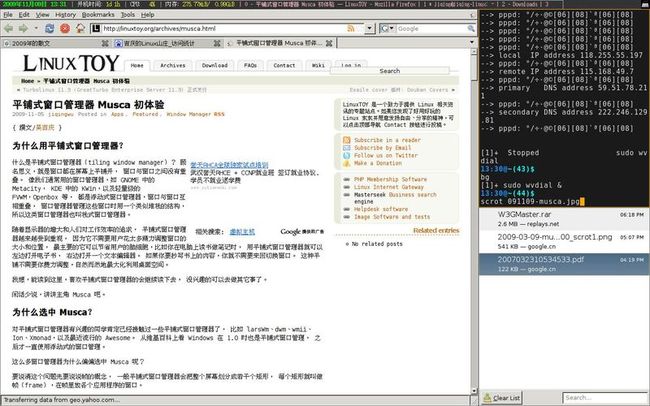Open the Bookmarks menu

[x=98, y=15]
